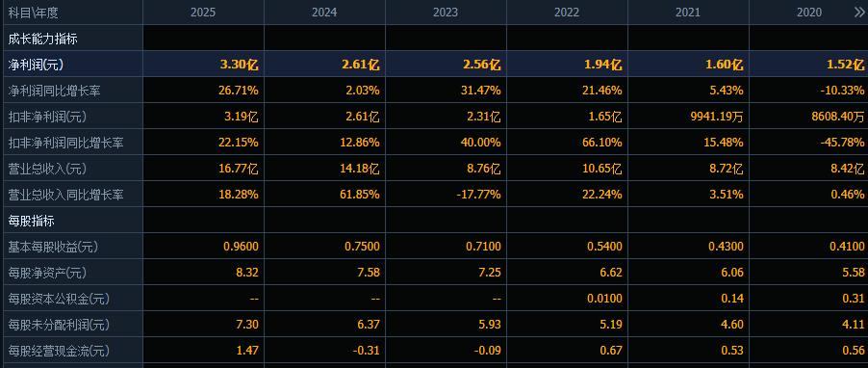Select the 2024 year column header
Viewport: 868px width, 368px height.
point(324,13)
